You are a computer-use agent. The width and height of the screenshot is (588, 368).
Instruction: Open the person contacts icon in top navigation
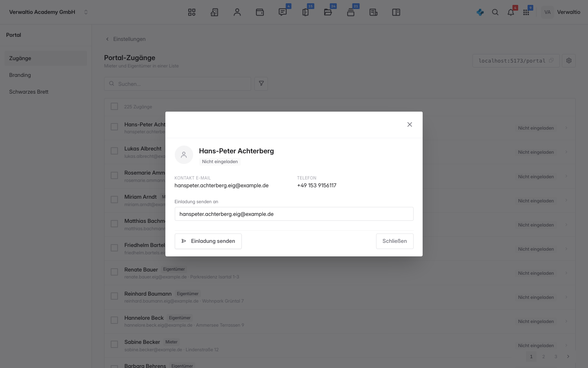pyautogui.click(x=237, y=12)
